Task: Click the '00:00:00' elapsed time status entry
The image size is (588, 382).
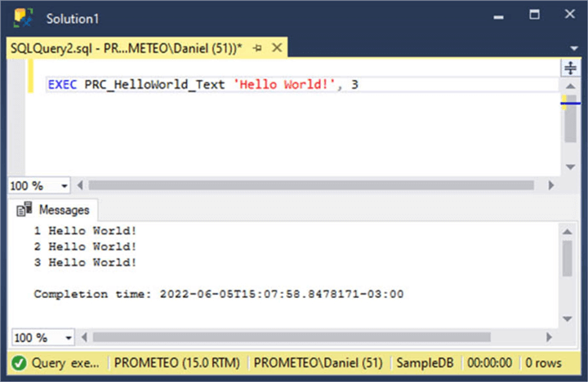Action: [489, 363]
